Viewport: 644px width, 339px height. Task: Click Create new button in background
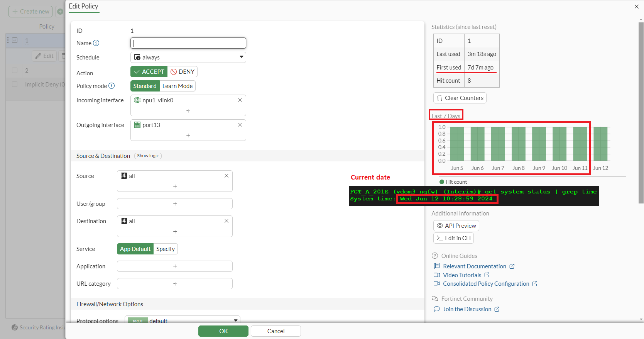coord(30,12)
